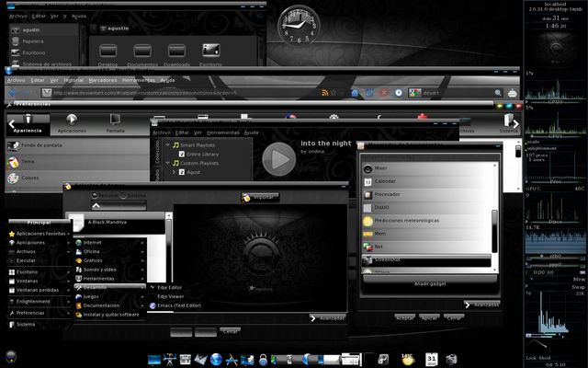Go to the browser home page icon
The width and height of the screenshot is (588, 368).
click(x=355, y=93)
